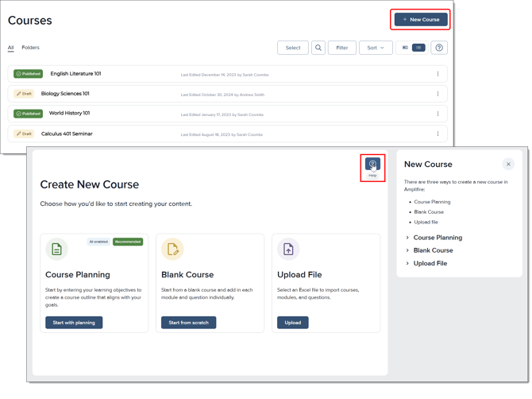Open the Biology Sciences 101 course
532x399 pixels.
click(x=65, y=94)
